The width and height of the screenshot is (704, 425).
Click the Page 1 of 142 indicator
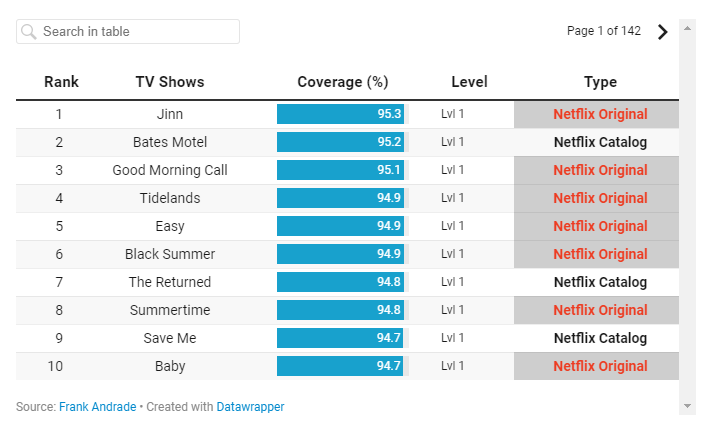click(603, 31)
